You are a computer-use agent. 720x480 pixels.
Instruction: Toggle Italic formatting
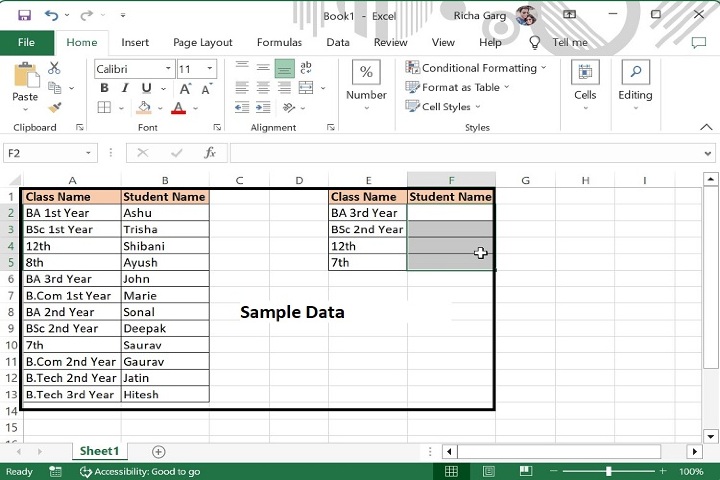coord(125,88)
